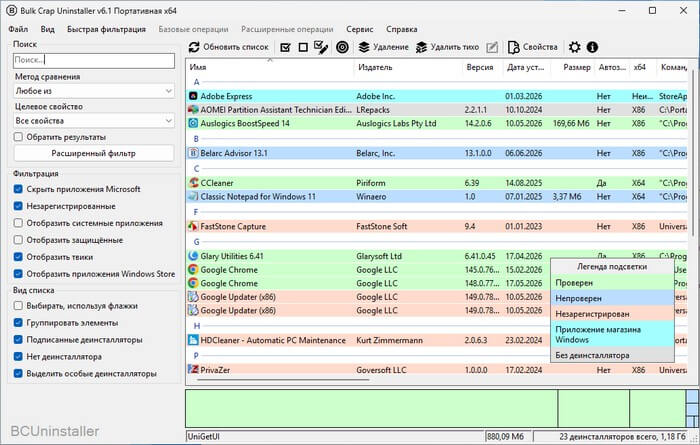Open the Файл menu
Viewport: 700px width, 445px height.
click(x=18, y=29)
